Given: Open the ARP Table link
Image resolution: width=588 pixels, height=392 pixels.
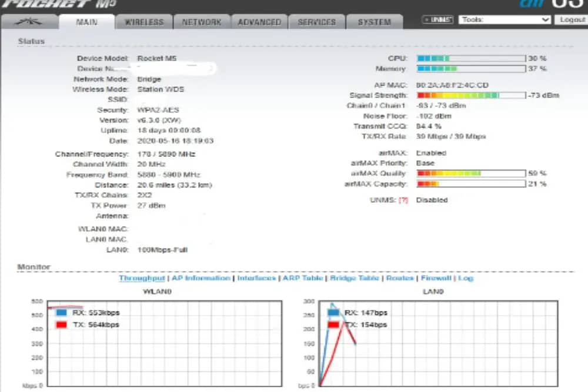Looking at the screenshot, I should click(x=303, y=278).
